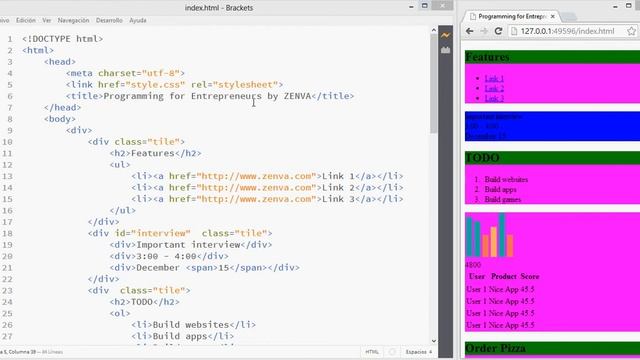Open Link 3 in the webpage
This screenshot has width=640, height=360.
494,98
